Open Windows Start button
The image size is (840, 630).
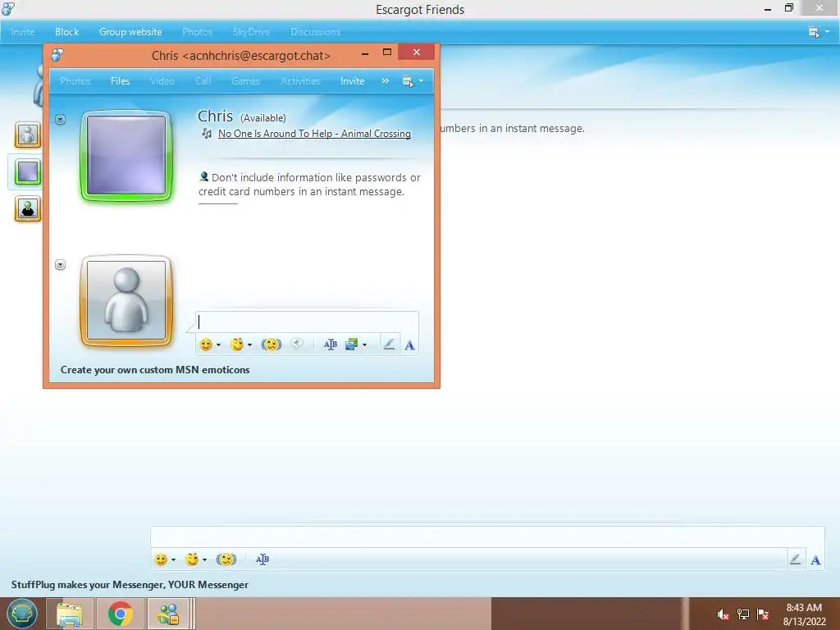21,614
